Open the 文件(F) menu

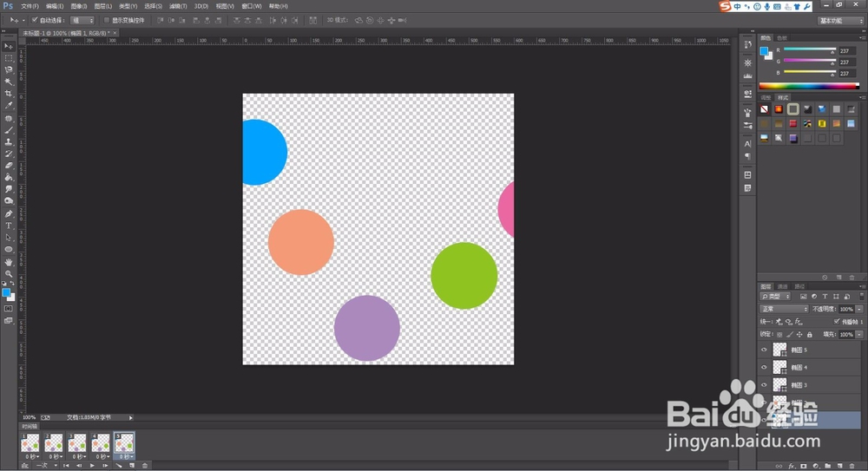(30, 6)
